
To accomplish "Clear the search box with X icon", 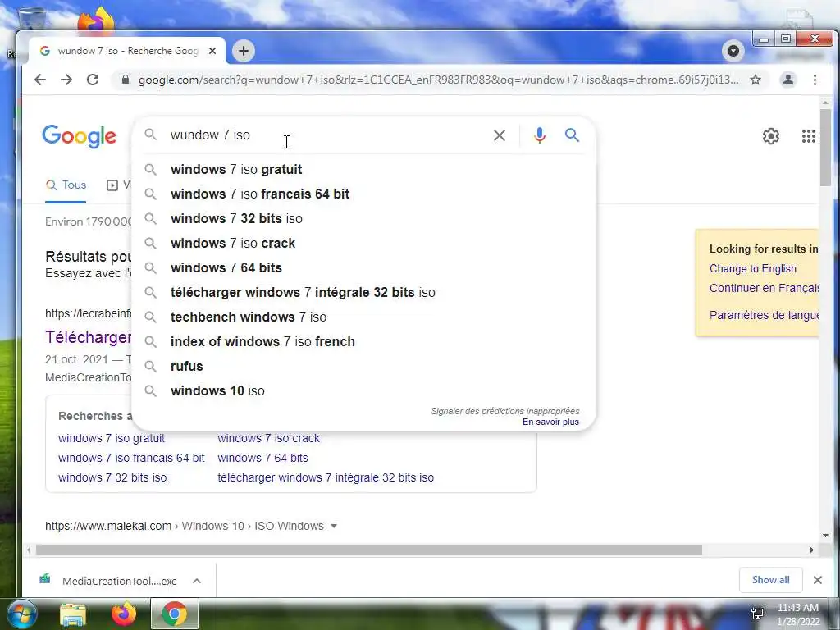I will click(500, 135).
